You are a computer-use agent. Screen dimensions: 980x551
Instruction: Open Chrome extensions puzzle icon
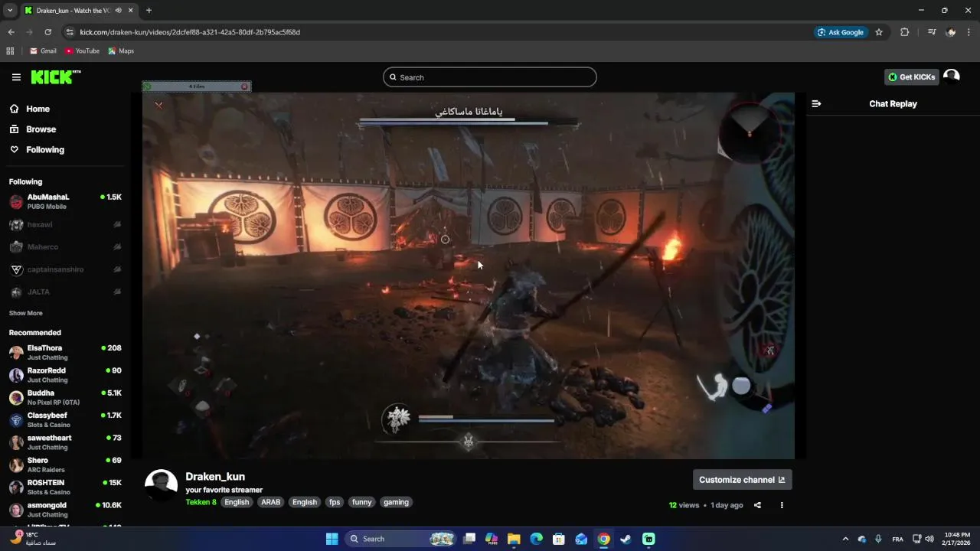click(x=904, y=32)
